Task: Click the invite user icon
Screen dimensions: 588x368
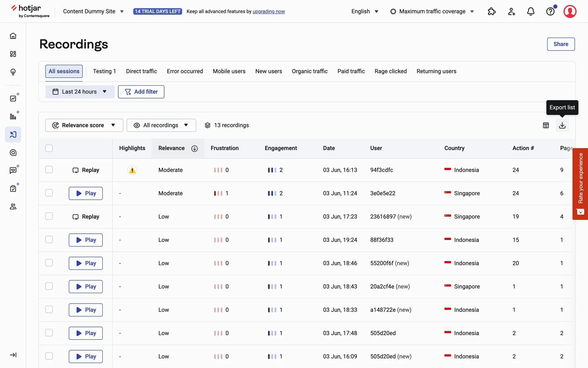Action: point(511,11)
